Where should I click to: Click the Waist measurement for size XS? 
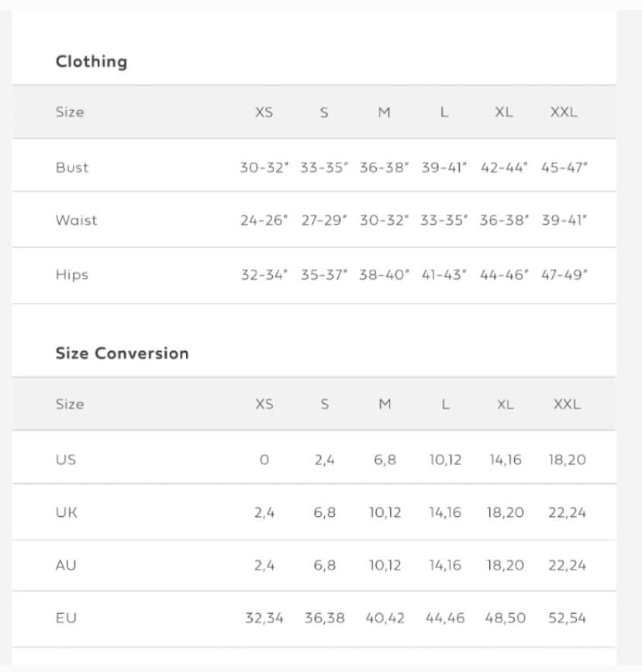pyautogui.click(x=264, y=220)
